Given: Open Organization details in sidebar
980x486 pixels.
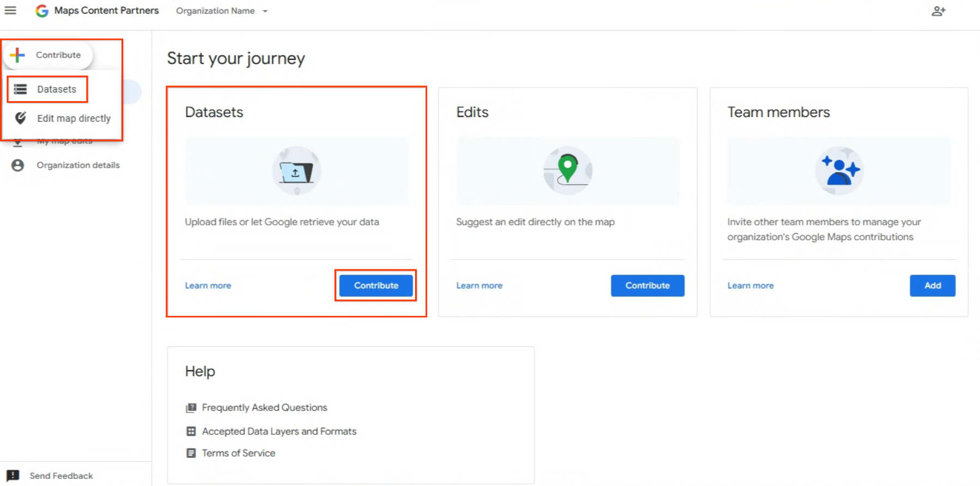Looking at the screenshot, I should 78,165.
